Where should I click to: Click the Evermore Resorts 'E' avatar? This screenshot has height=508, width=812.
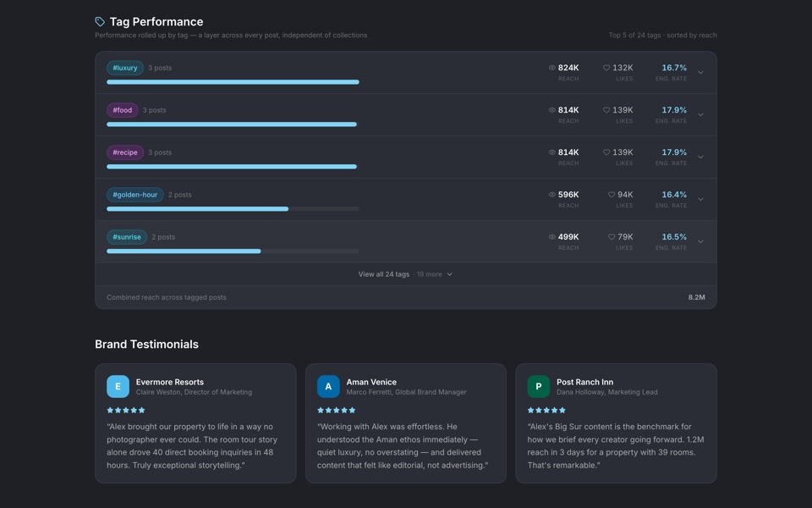118,387
